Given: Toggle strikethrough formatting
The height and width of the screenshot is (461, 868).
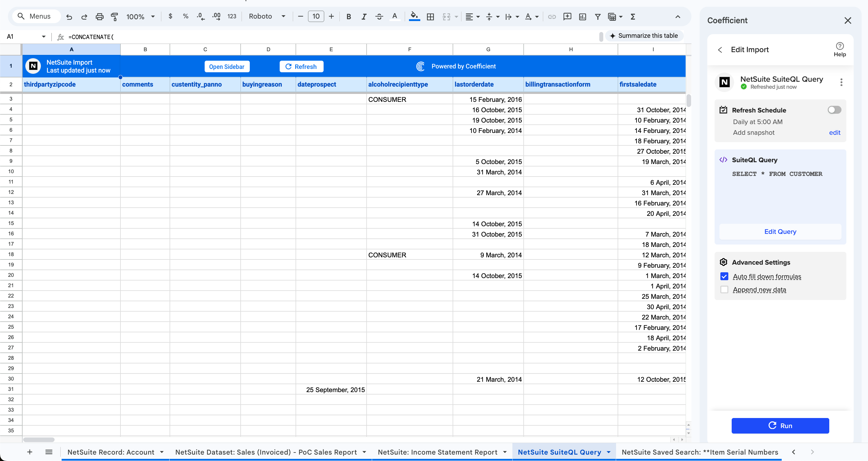Looking at the screenshot, I should coord(379,16).
